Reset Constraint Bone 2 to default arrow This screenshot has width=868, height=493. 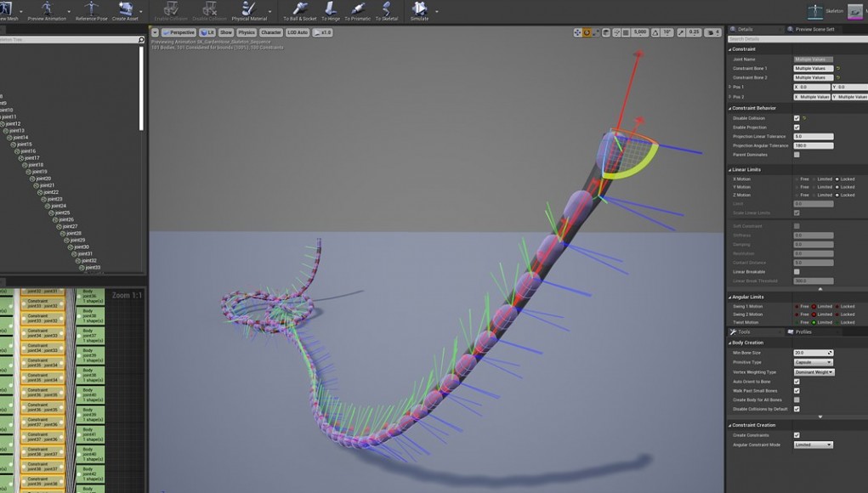click(x=838, y=77)
